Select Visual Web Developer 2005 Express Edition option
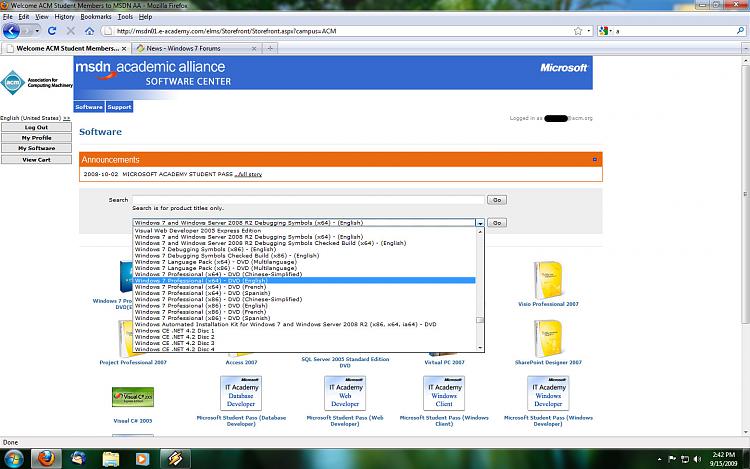Screen dimensions: 750x469 [304, 230]
